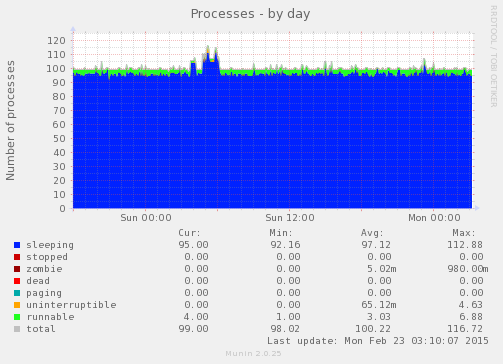Screen dimensions: 503x364
Task: Click sleeping maximum value 112.88
Action: (465, 245)
